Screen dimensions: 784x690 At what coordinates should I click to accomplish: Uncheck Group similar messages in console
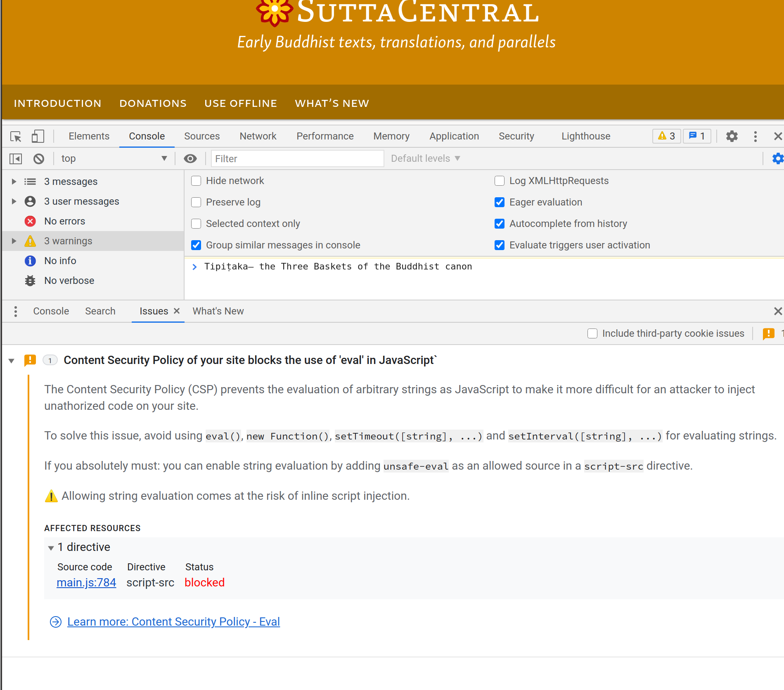pos(196,245)
